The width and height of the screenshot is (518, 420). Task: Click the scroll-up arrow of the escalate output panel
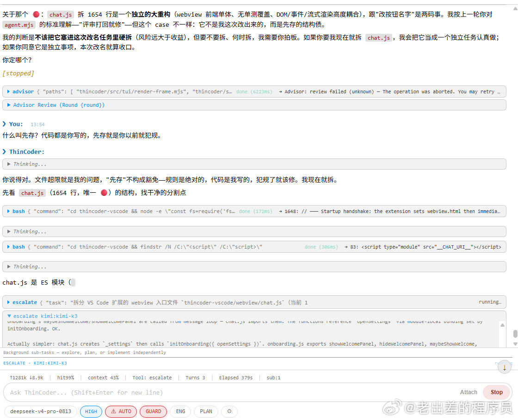502,325
